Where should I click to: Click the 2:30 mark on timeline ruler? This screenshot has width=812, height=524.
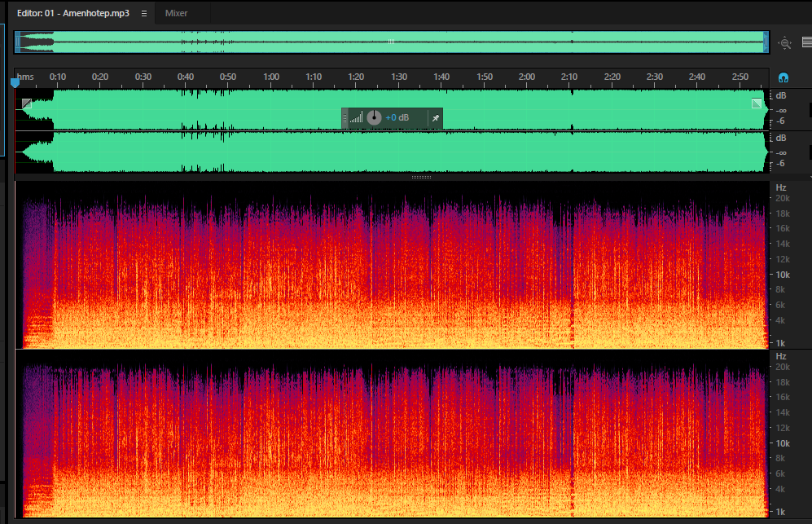point(655,77)
